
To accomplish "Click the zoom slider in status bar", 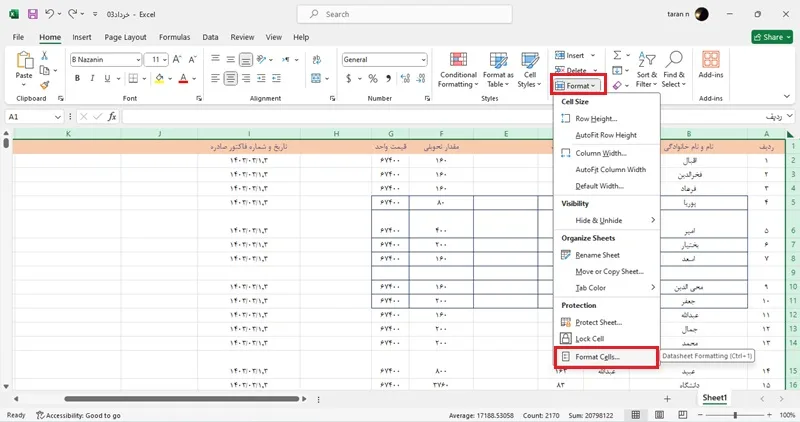I will click(x=735, y=415).
